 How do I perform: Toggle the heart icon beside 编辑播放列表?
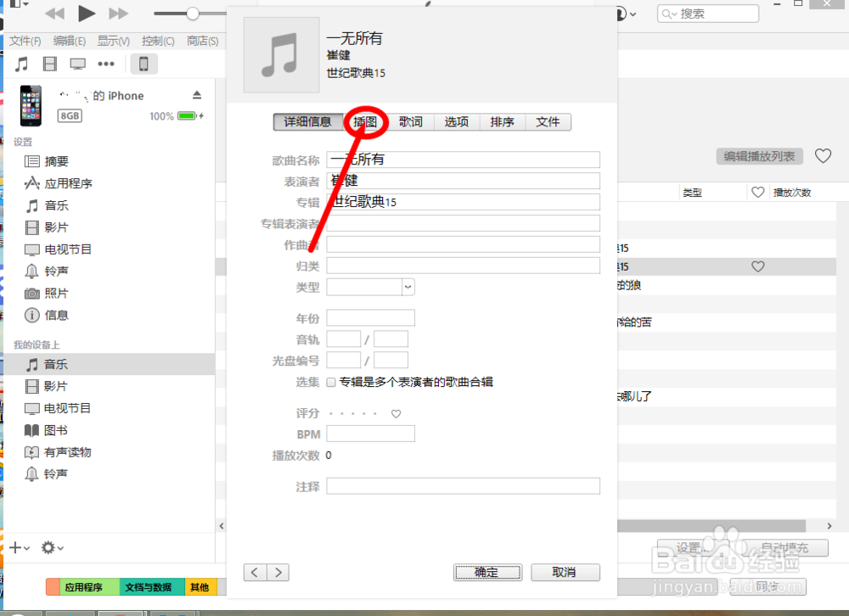pos(823,156)
